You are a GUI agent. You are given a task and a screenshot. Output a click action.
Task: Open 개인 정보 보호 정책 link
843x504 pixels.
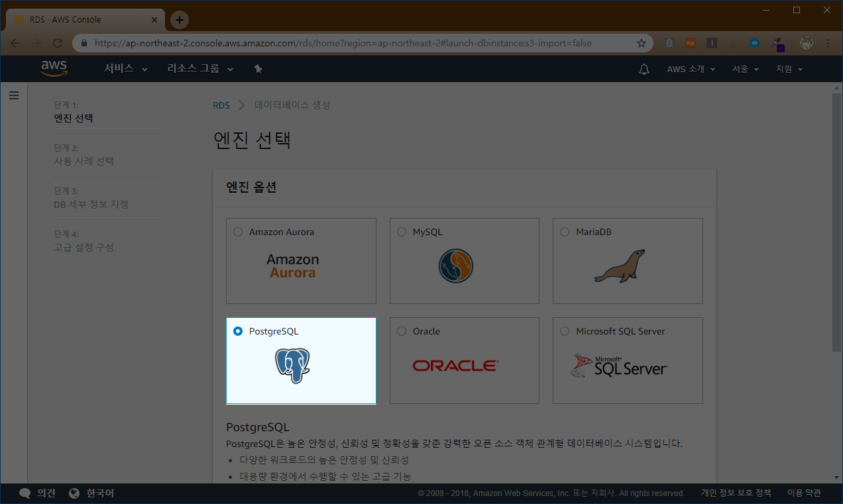coord(736,493)
